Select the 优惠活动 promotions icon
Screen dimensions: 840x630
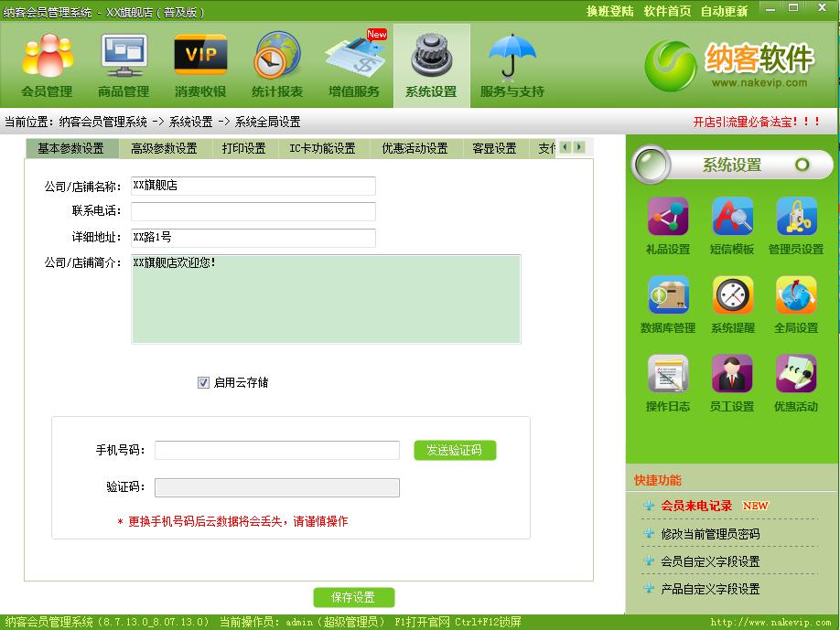[795, 373]
